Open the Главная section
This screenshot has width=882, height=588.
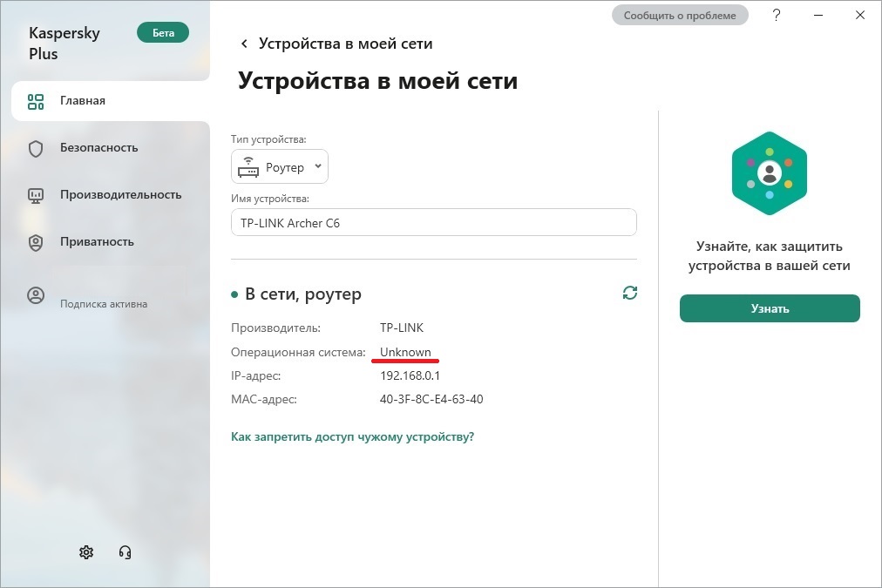point(110,101)
